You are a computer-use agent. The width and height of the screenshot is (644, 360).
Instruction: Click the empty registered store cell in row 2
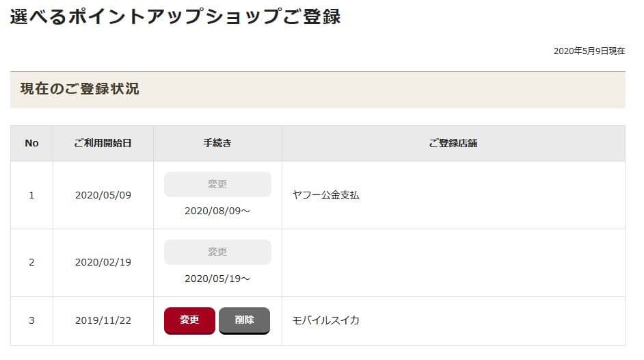453,262
